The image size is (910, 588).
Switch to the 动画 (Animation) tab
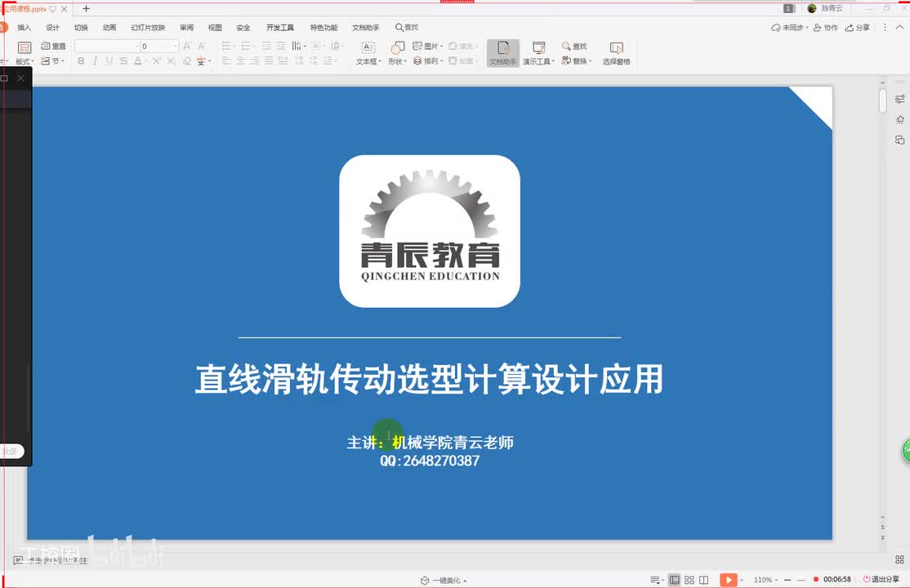click(x=109, y=27)
